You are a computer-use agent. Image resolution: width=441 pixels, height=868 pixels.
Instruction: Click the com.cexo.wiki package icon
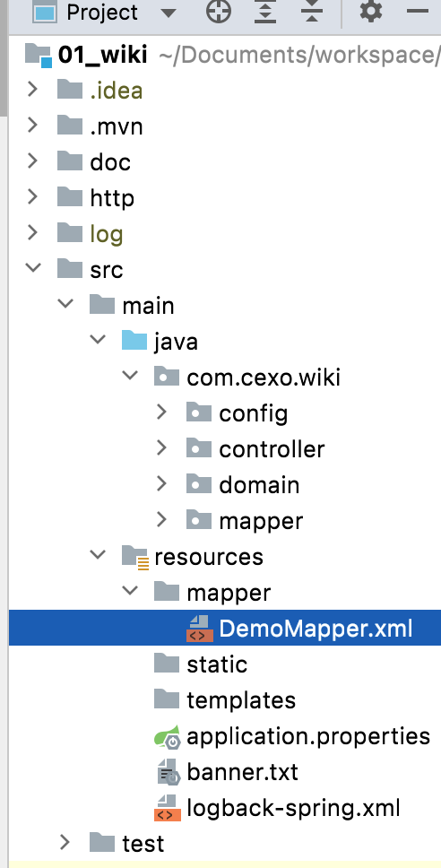(x=167, y=377)
